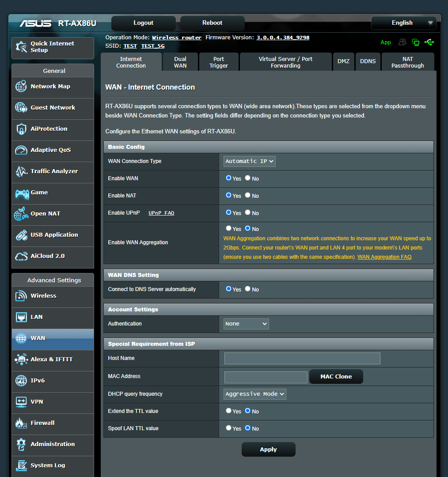This screenshot has width=448, height=477.
Task: Click the WAN globe icon
Action: tap(21, 338)
